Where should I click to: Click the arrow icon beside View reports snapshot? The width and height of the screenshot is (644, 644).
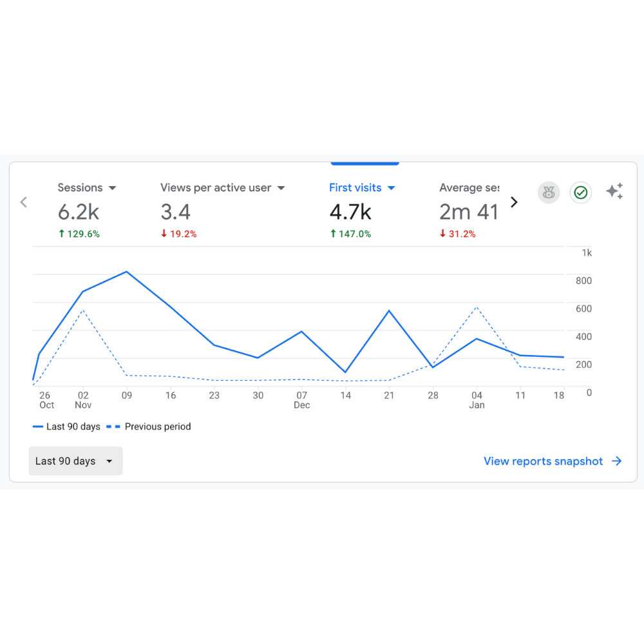click(x=617, y=461)
